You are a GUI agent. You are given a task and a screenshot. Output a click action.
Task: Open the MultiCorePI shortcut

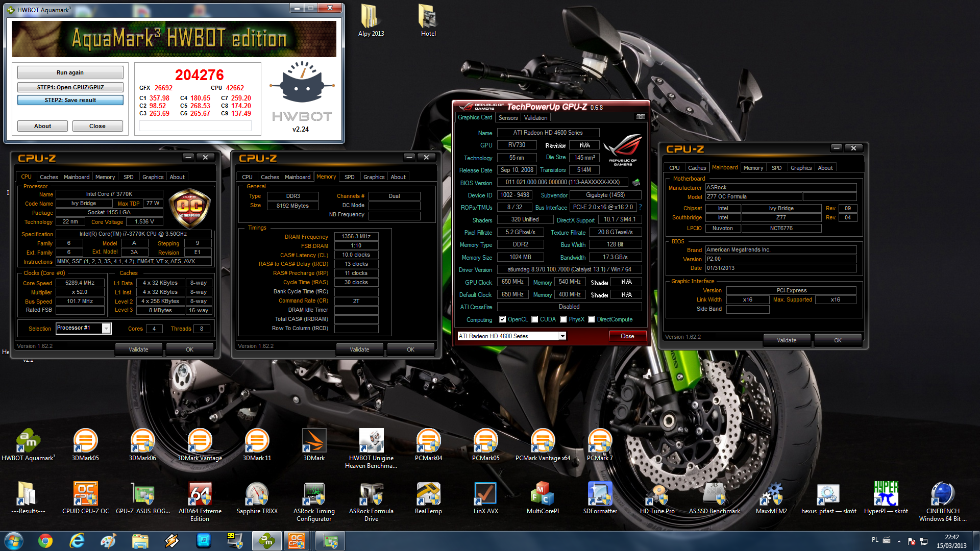tap(543, 497)
